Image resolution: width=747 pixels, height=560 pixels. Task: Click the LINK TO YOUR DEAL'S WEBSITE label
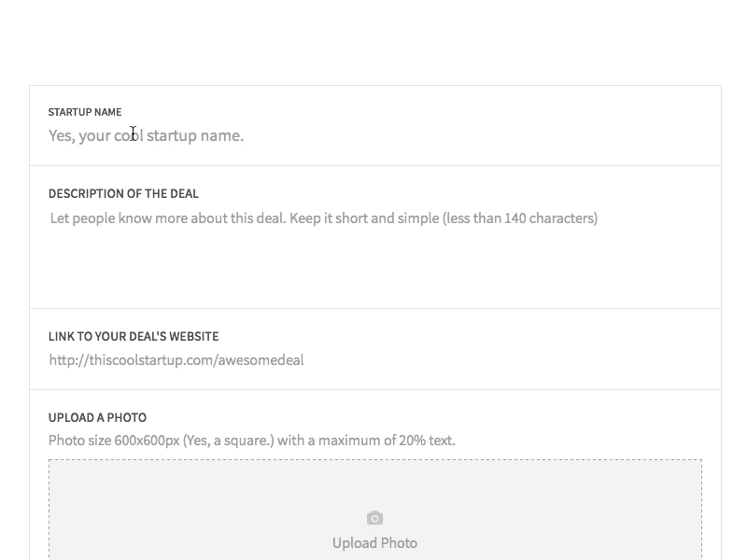134,336
